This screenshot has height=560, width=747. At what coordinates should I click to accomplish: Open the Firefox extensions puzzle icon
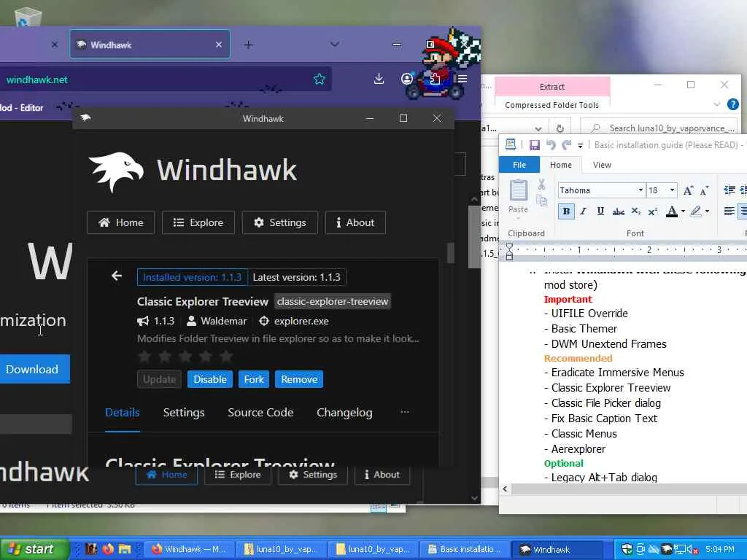435,79
